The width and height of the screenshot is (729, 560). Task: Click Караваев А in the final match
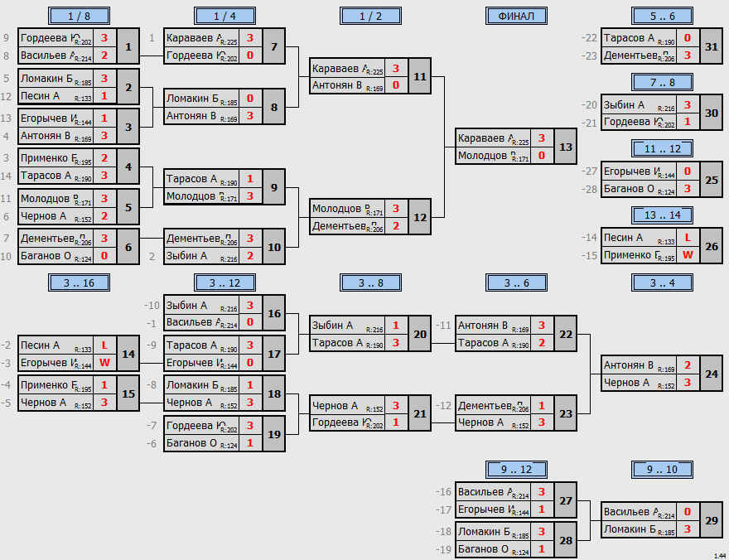tap(486, 138)
